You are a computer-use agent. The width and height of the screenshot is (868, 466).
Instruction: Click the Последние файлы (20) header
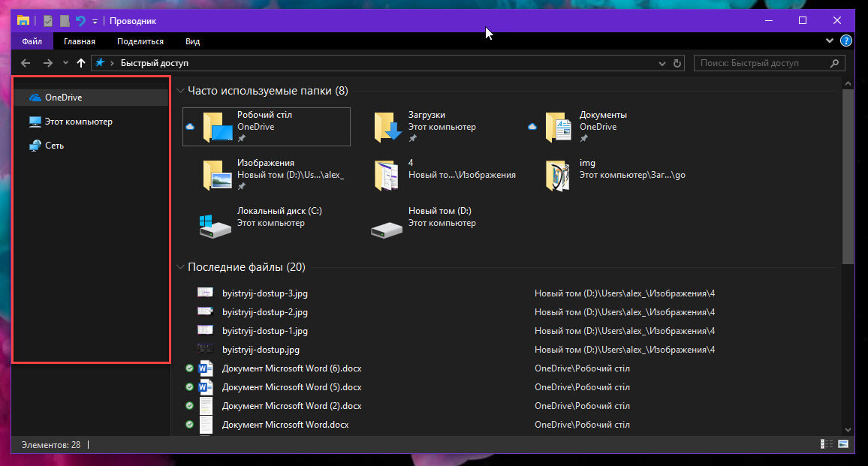246,267
